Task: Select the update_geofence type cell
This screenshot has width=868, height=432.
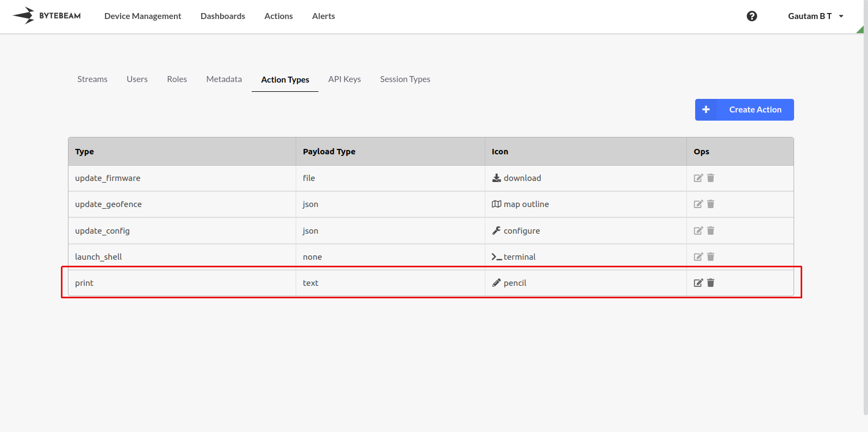Action: [x=182, y=204]
